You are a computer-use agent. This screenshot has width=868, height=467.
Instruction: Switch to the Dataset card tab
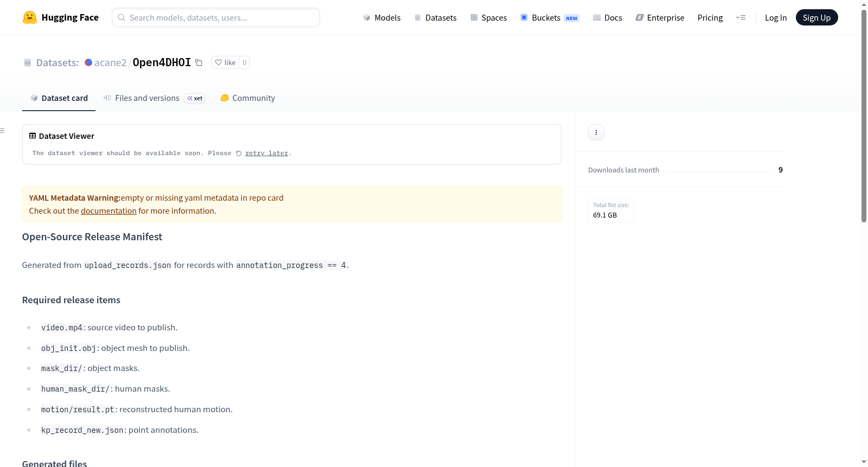pos(59,98)
